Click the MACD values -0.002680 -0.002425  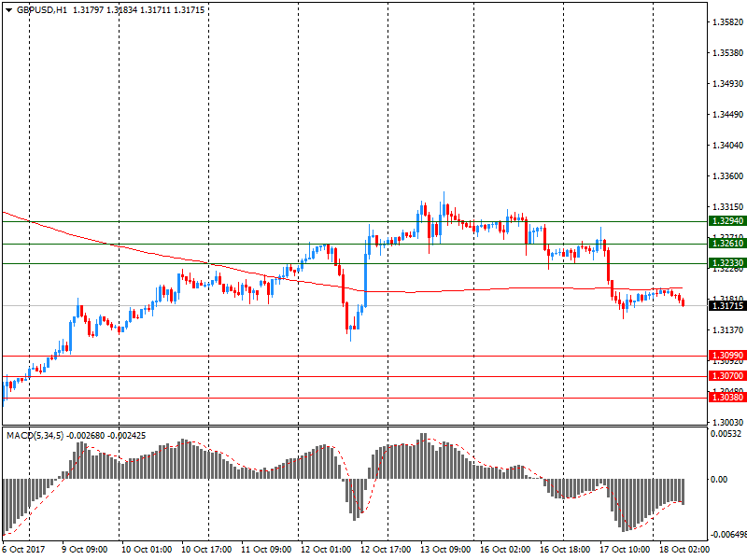[106, 436]
